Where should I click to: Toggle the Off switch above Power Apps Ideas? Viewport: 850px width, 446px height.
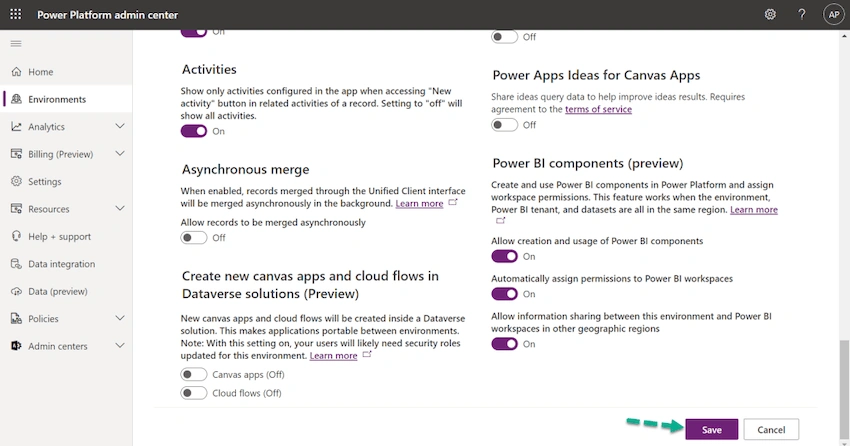click(505, 37)
